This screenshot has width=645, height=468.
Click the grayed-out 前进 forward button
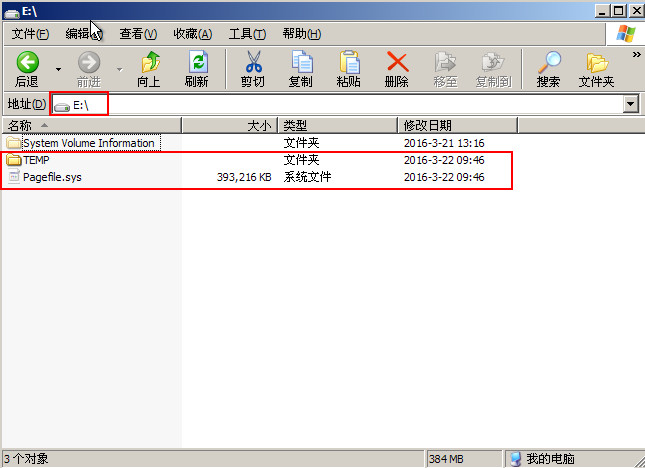coord(89,69)
